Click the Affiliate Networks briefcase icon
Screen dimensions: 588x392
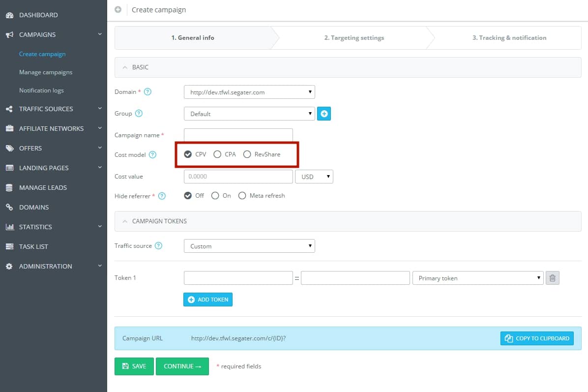(x=9, y=128)
